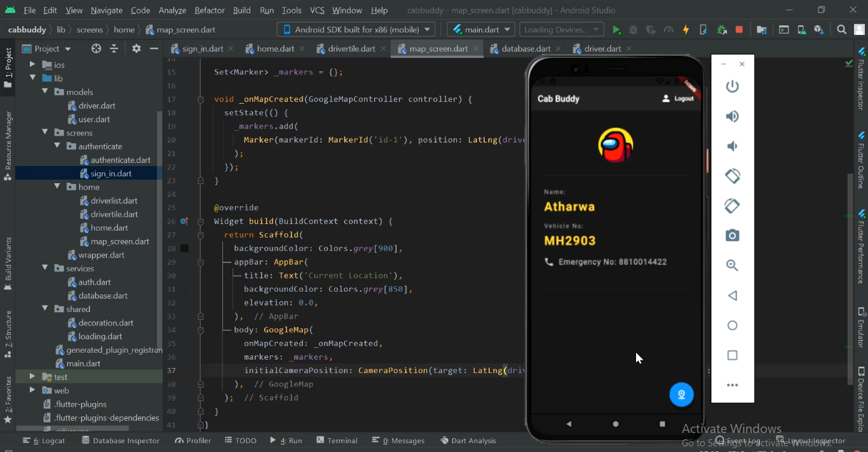Hide the Project panel with minus icon

tap(154, 48)
